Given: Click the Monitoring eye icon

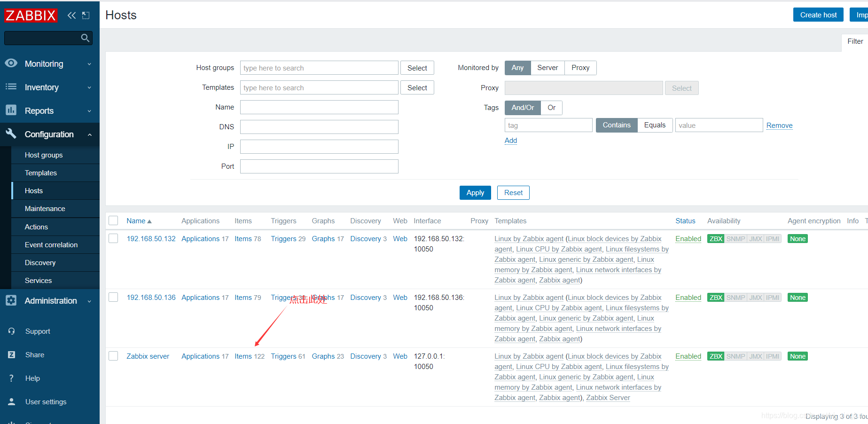Looking at the screenshot, I should click(11, 63).
